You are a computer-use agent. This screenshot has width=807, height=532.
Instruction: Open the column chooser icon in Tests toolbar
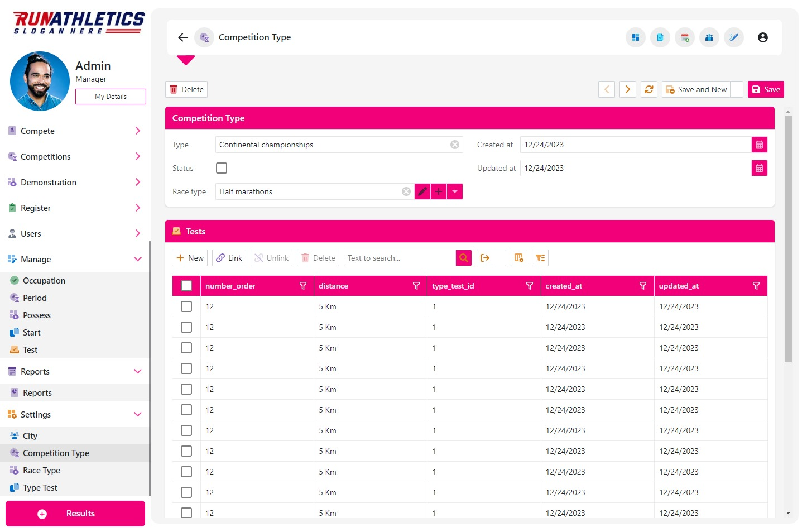click(x=518, y=257)
